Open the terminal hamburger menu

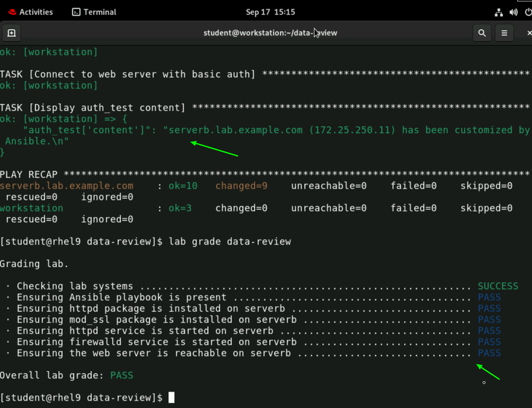tap(504, 33)
